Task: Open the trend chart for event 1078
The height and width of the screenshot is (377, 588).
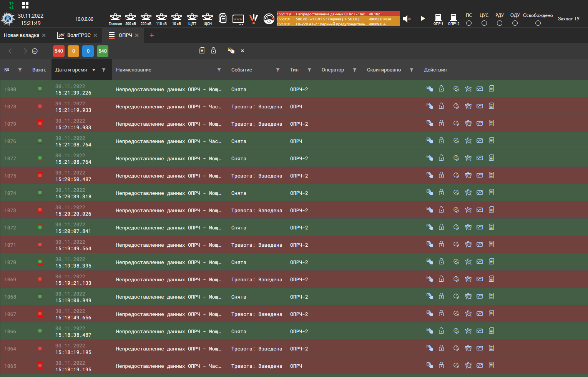Action: 480,106
